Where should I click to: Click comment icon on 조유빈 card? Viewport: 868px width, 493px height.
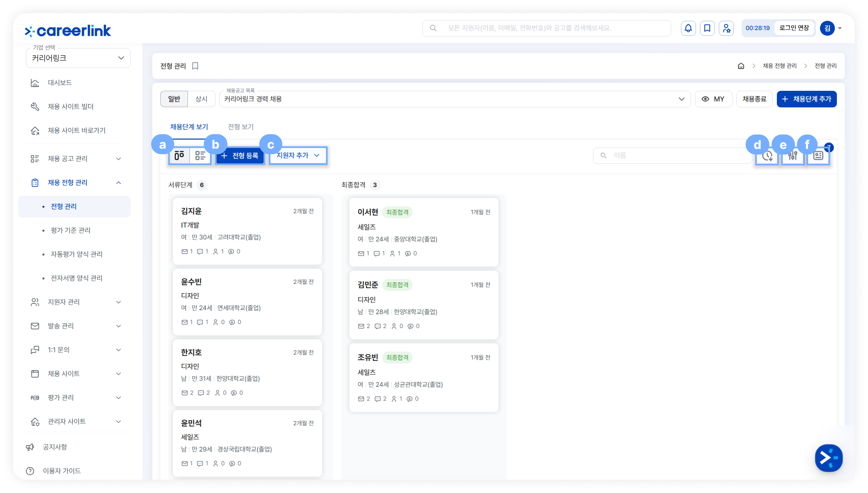[x=378, y=399]
